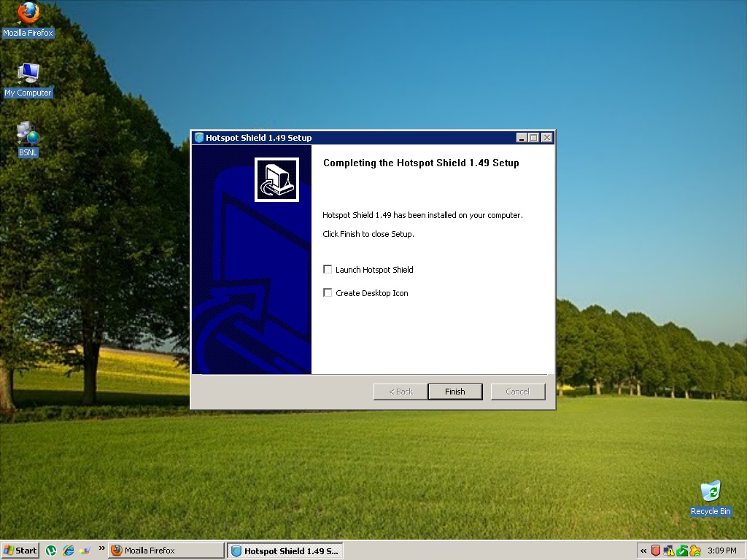The image size is (747, 560).
Task: Click the Start button on taskbar
Action: pyautogui.click(x=20, y=551)
